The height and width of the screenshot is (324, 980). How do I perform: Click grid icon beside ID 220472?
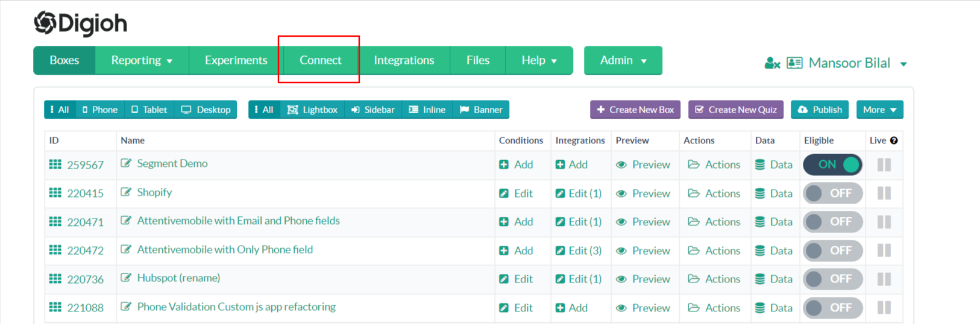(55, 250)
